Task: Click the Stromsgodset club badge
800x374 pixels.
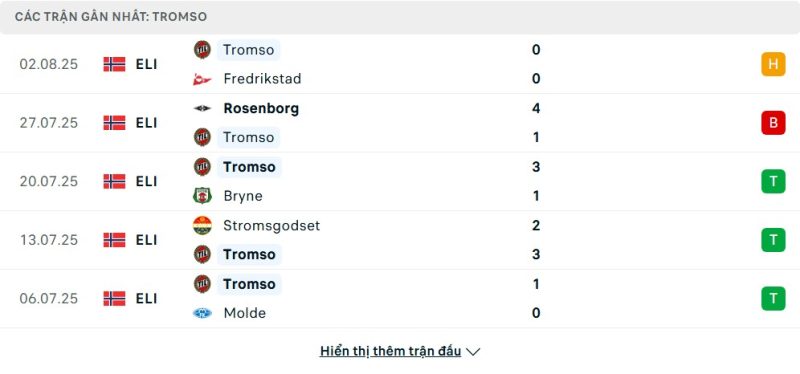Action: pyautogui.click(x=202, y=225)
